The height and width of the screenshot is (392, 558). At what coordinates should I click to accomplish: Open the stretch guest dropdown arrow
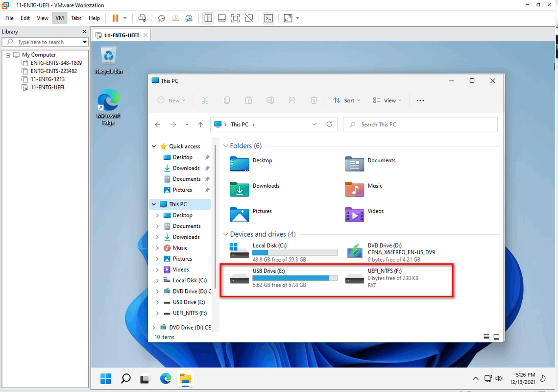tap(297, 18)
